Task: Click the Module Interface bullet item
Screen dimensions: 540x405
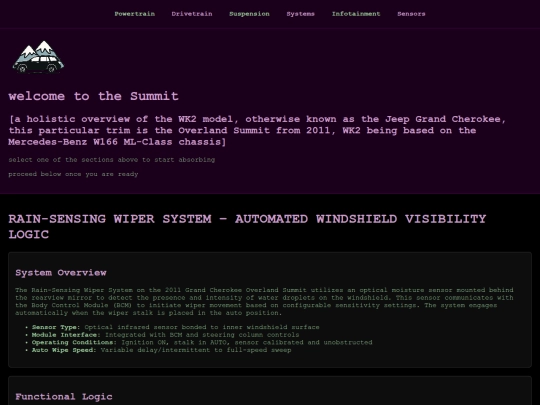Action: (165, 335)
